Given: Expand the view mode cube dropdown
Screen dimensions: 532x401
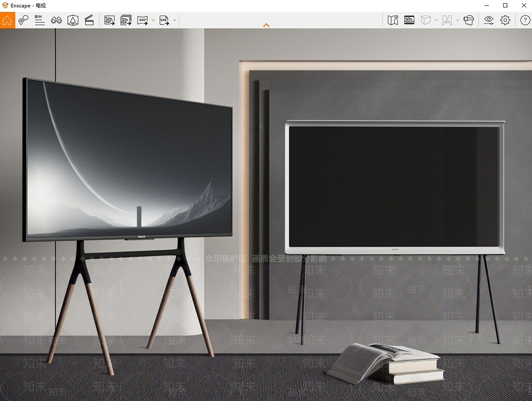Looking at the screenshot, I should point(437,20).
